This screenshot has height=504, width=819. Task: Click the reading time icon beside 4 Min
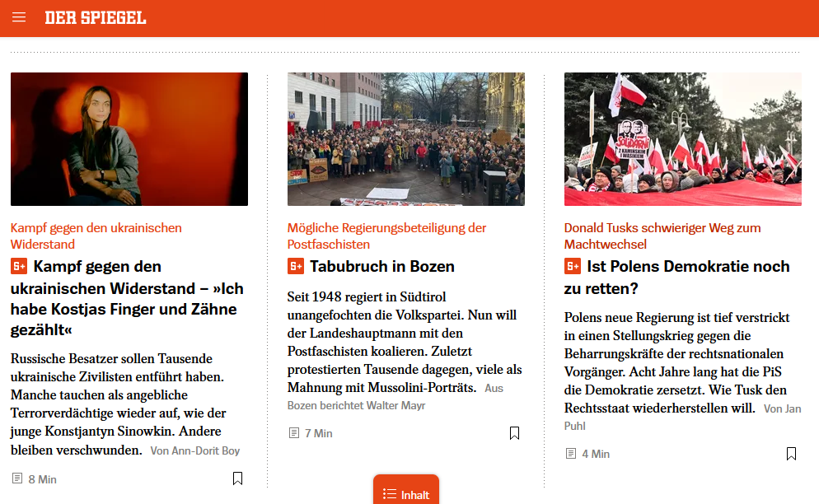[x=571, y=453]
